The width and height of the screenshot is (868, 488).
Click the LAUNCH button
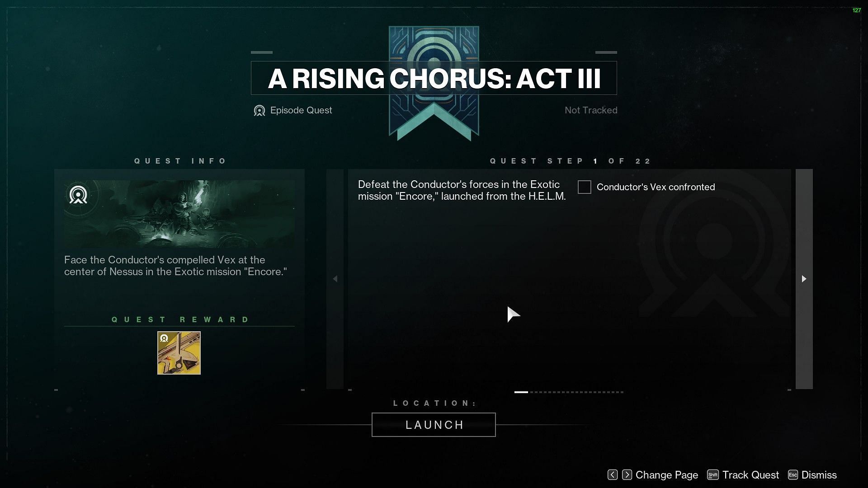click(434, 424)
